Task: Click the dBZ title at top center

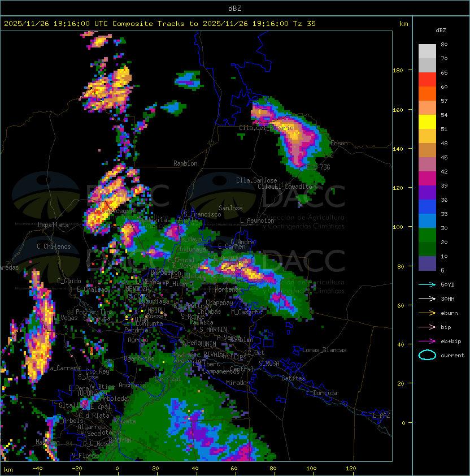Action: (235, 8)
